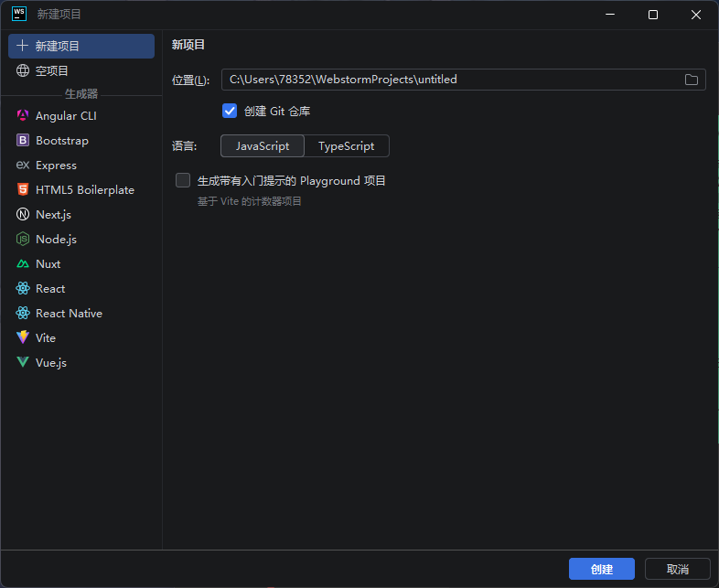
Task: Click the WebStorm logo in title bar
Action: (19, 14)
